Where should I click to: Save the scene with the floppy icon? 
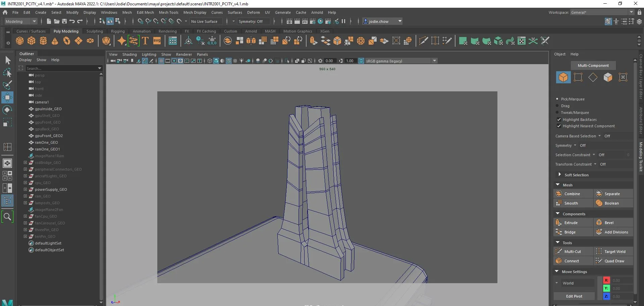[x=64, y=21]
